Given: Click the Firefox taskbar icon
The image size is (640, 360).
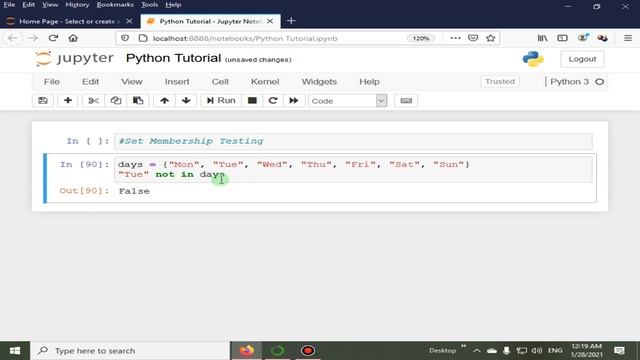Looking at the screenshot, I should [x=247, y=351].
